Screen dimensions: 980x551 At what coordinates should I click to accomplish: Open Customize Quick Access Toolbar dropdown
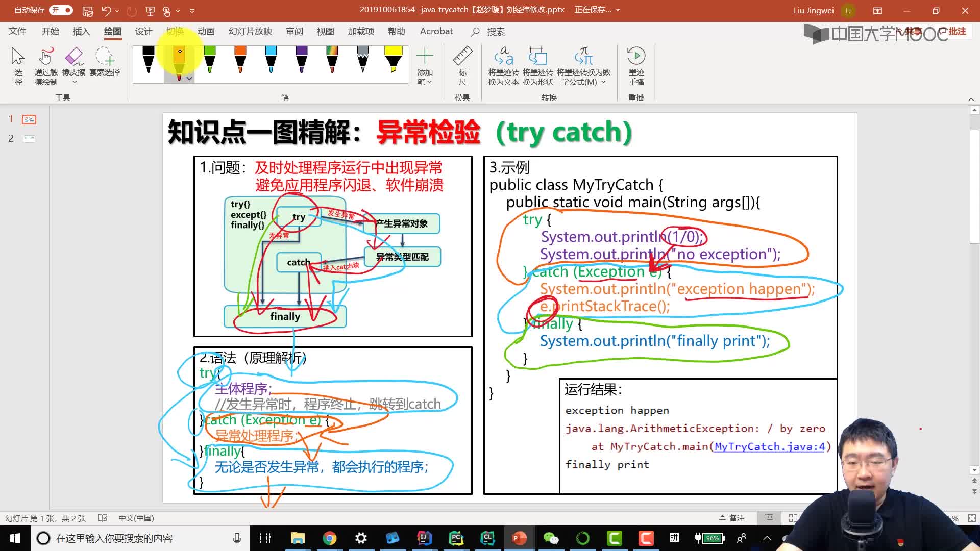tap(192, 11)
